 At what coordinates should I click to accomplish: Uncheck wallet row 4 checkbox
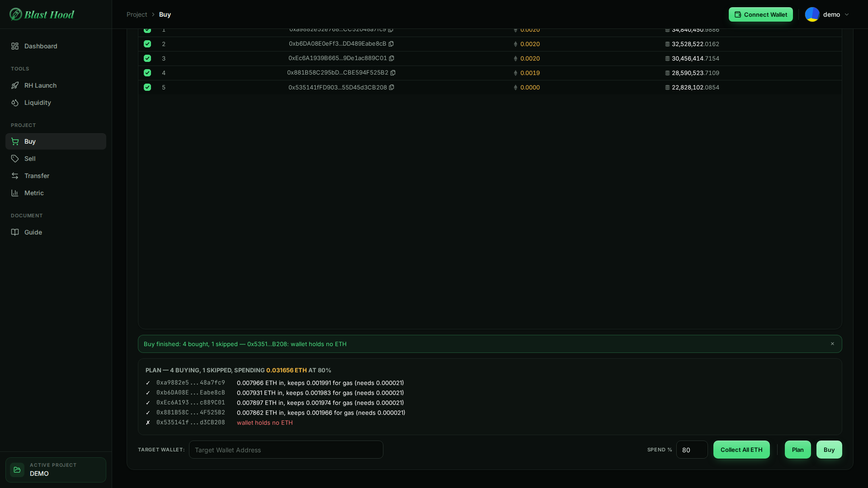[x=147, y=73]
